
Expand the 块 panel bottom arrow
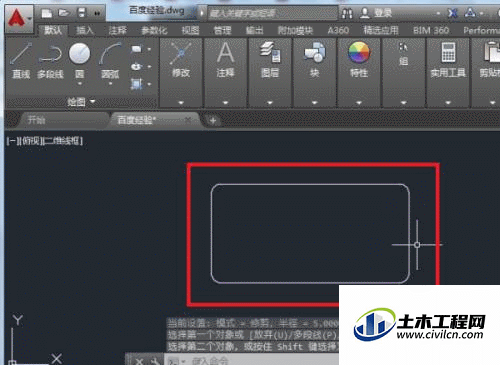pyautogui.click(x=315, y=103)
